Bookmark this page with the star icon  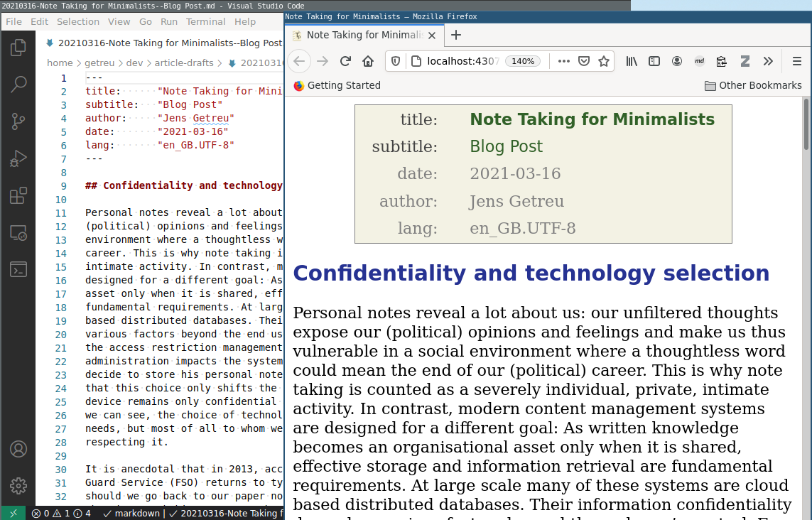[x=604, y=61]
